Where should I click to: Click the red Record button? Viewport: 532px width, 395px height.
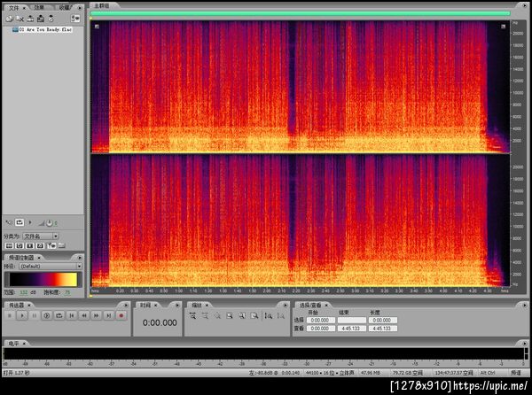click(121, 315)
